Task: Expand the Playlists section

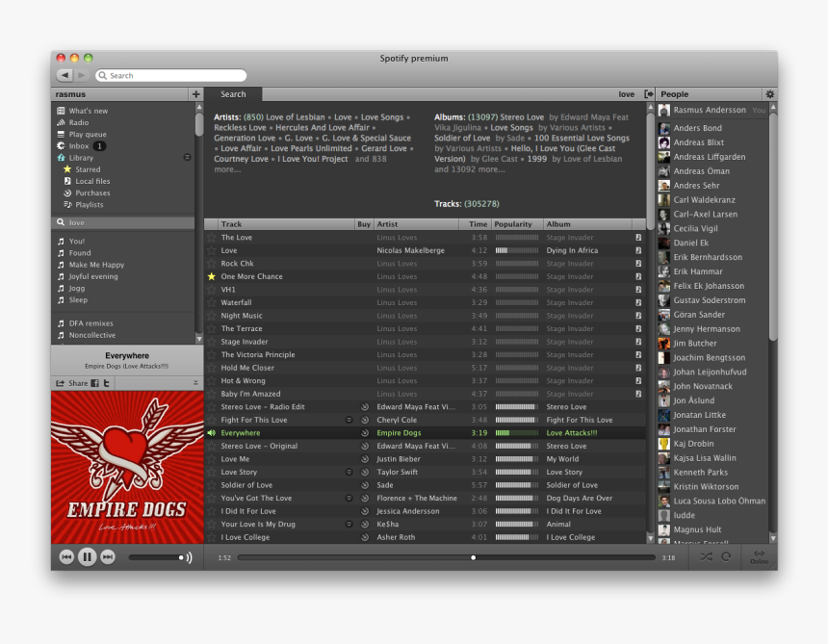Action: (88, 204)
